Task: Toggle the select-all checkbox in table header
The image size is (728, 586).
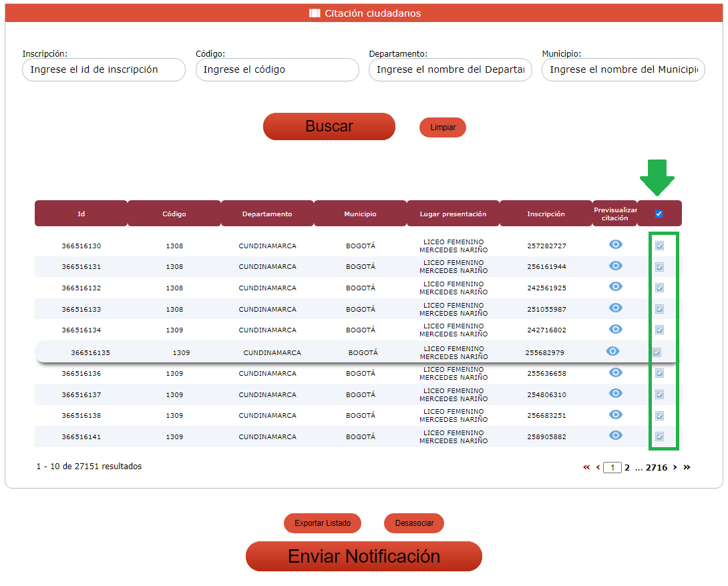Action: 659,214
